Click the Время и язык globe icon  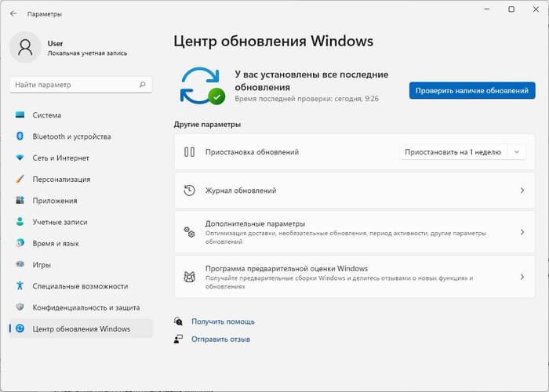coord(20,243)
